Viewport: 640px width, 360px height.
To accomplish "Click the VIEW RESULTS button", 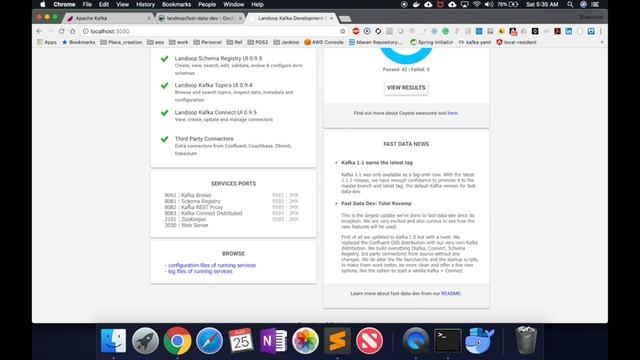I will [x=406, y=88].
